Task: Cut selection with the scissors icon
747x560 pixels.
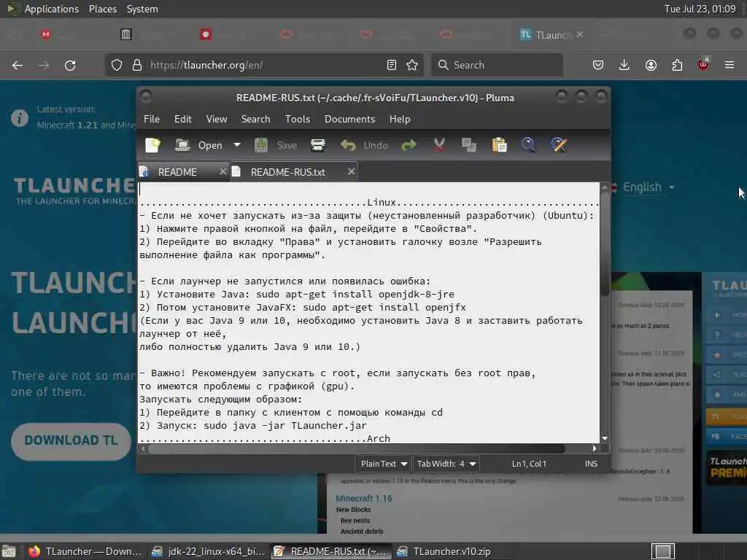Action: (x=439, y=145)
